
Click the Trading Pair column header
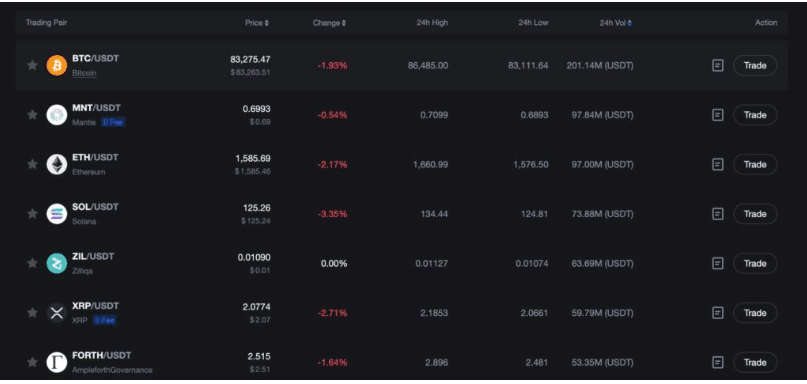[46, 23]
